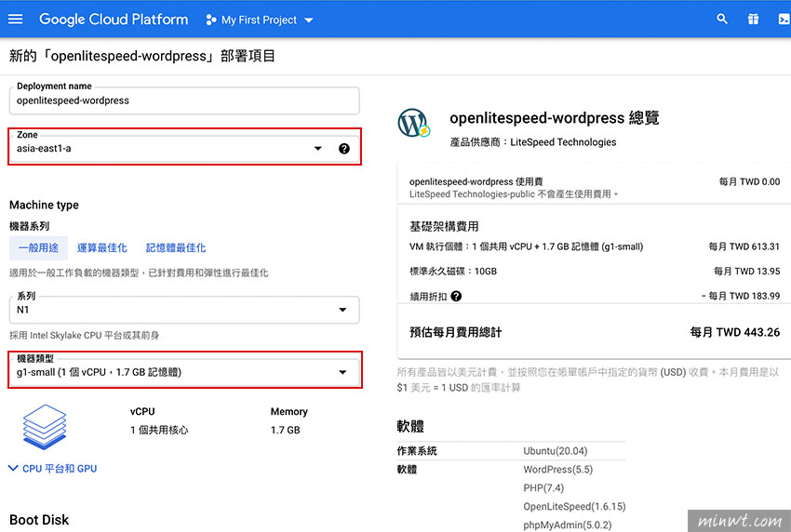Screen dimensions: 791x532
Task: Click the search magnifier icon
Action: (x=722, y=20)
